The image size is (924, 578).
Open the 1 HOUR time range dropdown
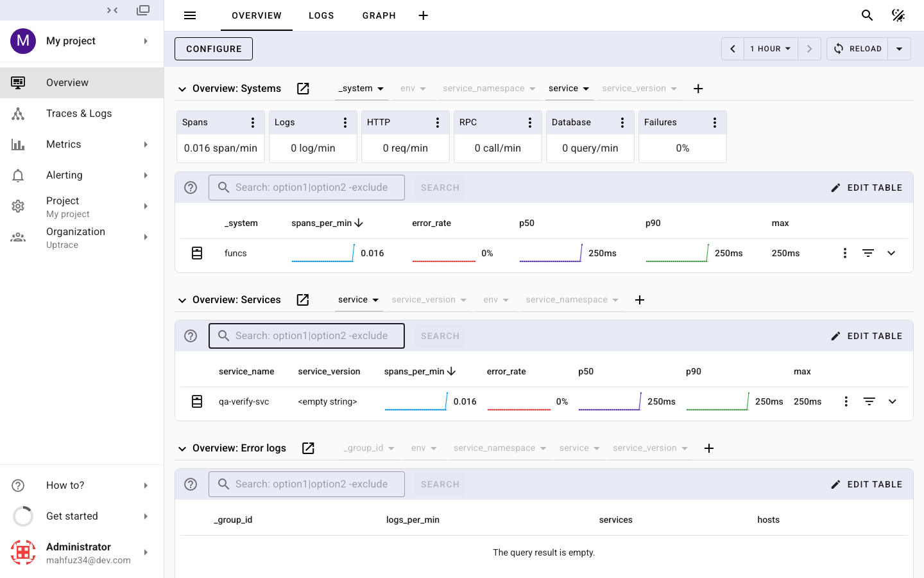tap(771, 49)
